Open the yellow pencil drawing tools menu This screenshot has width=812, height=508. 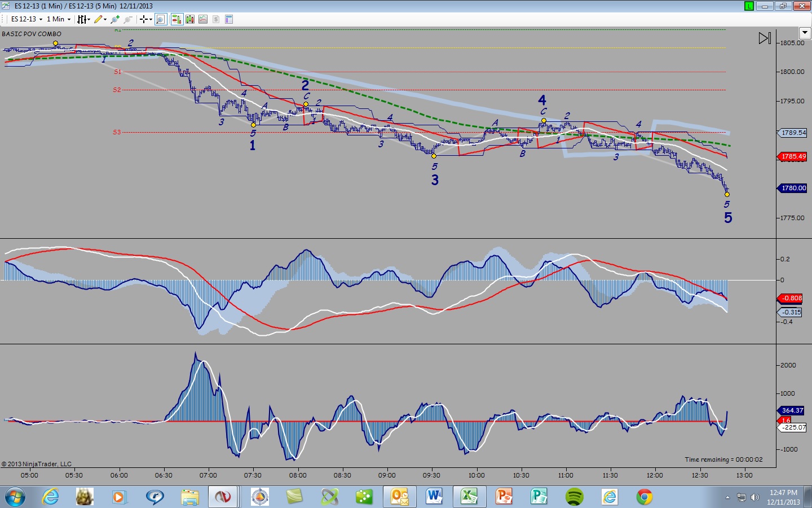(x=100, y=19)
